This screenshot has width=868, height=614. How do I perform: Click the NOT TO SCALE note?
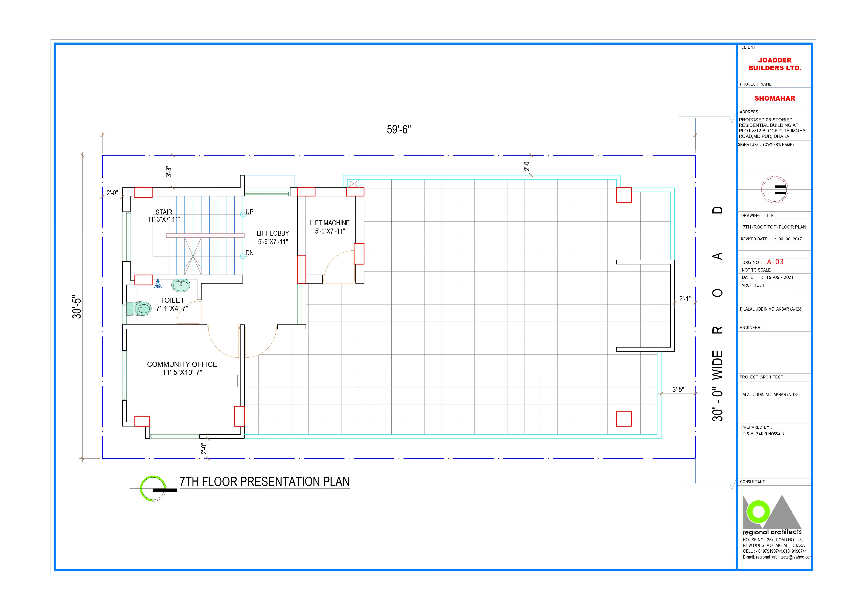756,270
